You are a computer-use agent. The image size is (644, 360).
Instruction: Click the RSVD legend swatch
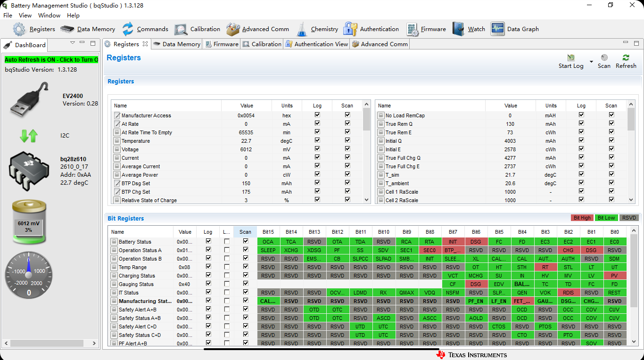pos(629,218)
